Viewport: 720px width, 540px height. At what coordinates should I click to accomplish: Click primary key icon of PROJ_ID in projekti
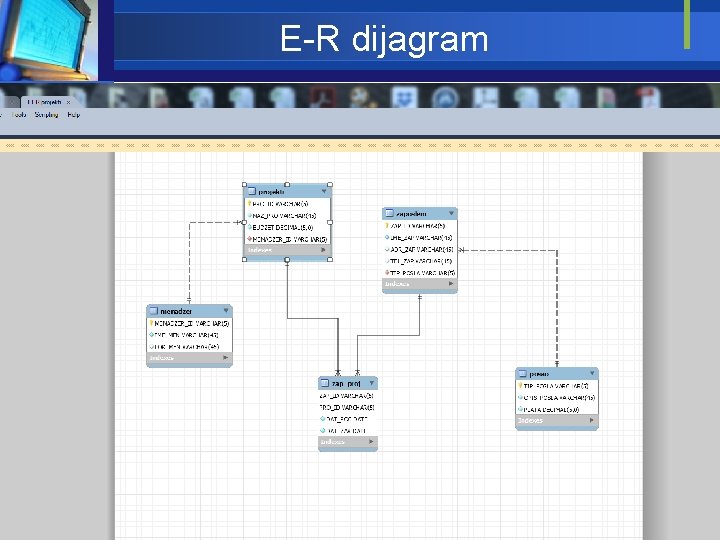(249, 203)
